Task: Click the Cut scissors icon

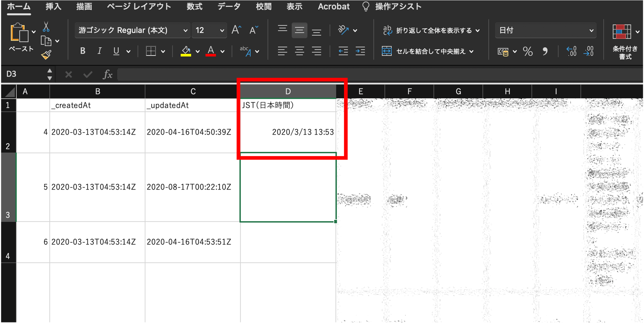Action: (46, 27)
